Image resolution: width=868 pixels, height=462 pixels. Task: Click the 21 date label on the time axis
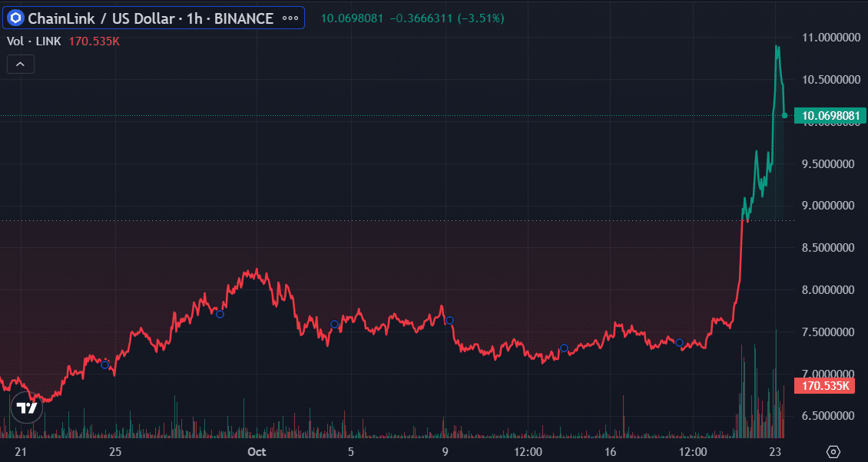pos(21,452)
